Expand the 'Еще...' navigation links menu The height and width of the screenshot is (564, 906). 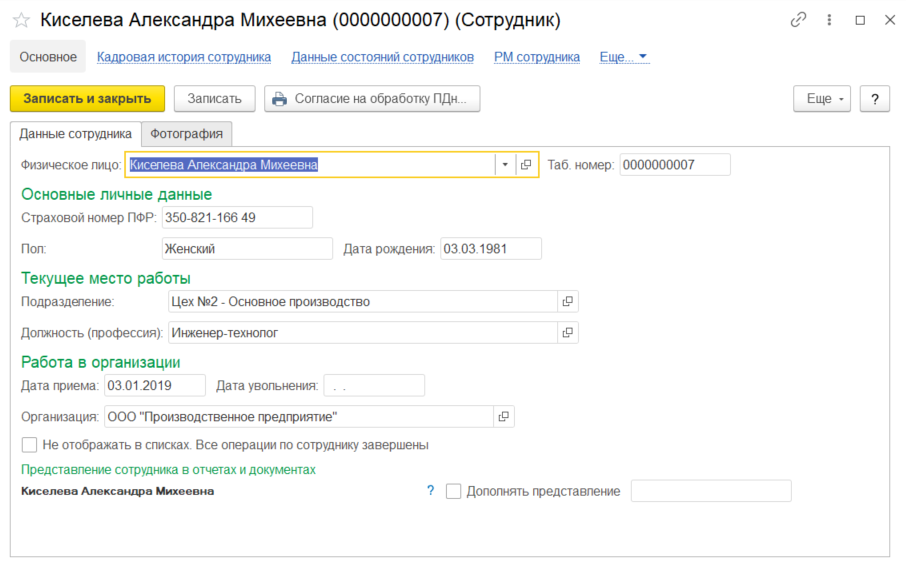pyautogui.click(x=624, y=57)
